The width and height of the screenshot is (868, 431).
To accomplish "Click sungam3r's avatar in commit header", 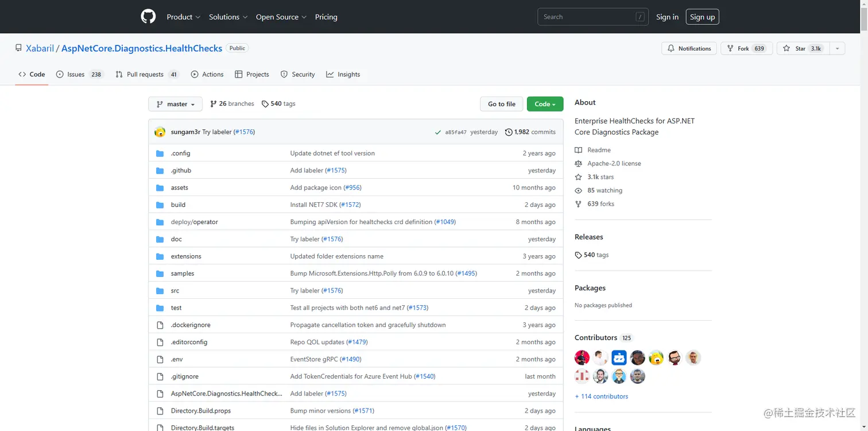I will pyautogui.click(x=160, y=132).
